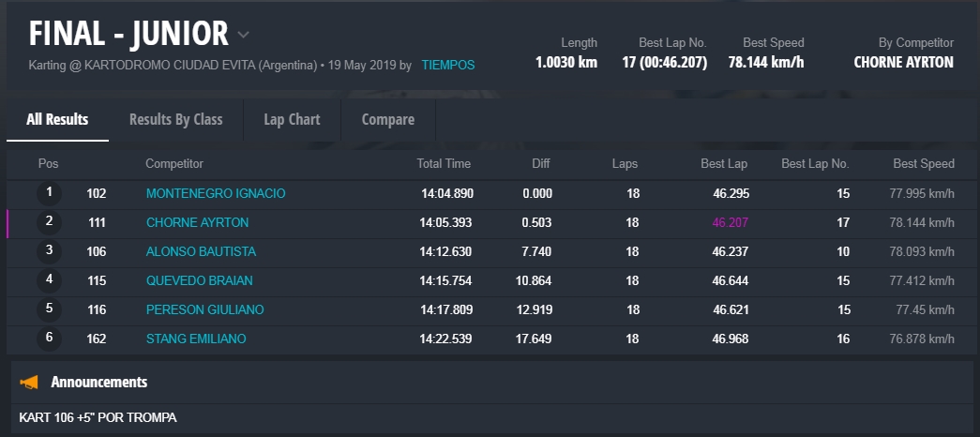Open competitor MONTENEGRO IGNACIO
Screen dimensions: 980x437
click(216, 193)
